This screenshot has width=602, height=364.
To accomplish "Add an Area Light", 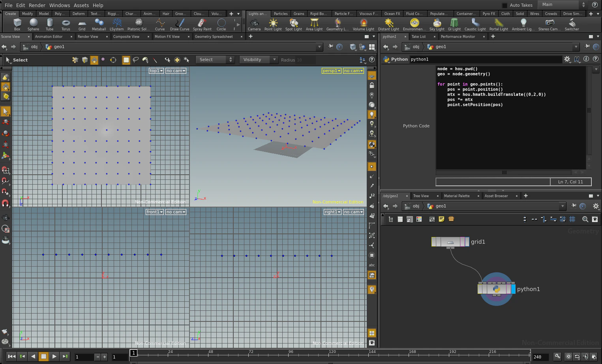I will [314, 24].
